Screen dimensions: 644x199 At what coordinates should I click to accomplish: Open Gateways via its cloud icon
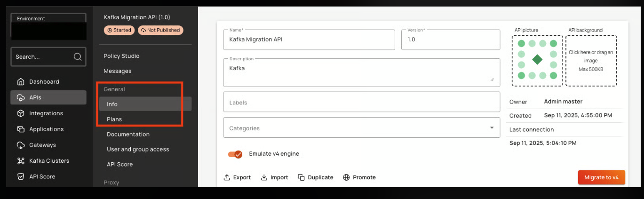pyautogui.click(x=21, y=145)
